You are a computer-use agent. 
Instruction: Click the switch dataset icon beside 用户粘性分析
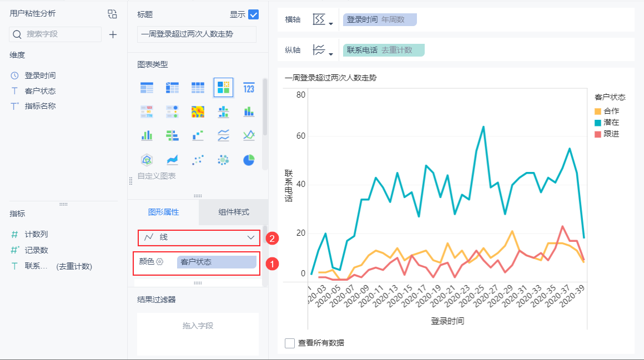coord(112,14)
